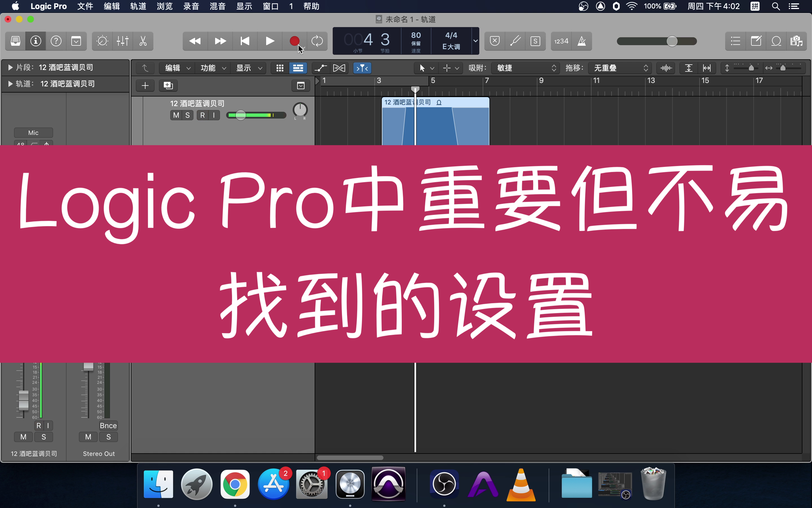Image resolution: width=812 pixels, height=508 pixels.
Task: Toggle Show Automation icon
Action: pyautogui.click(x=321, y=68)
